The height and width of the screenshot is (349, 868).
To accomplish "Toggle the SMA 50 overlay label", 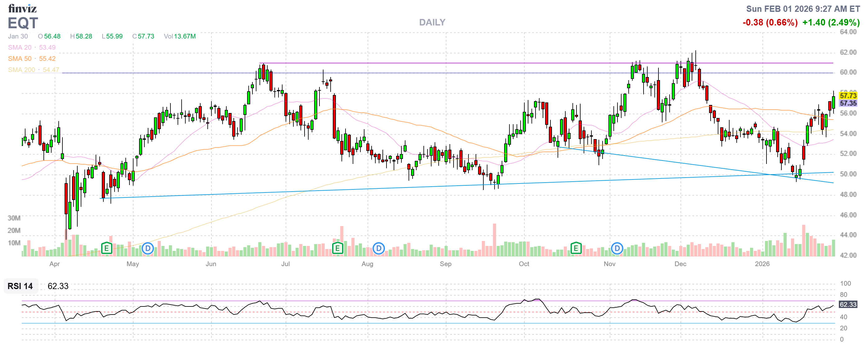I will pyautogui.click(x=20, y=59).
